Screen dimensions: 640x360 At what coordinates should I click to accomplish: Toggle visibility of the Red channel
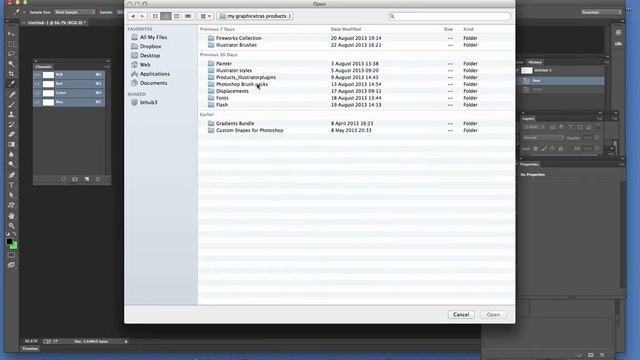click(x=37, y=84)
